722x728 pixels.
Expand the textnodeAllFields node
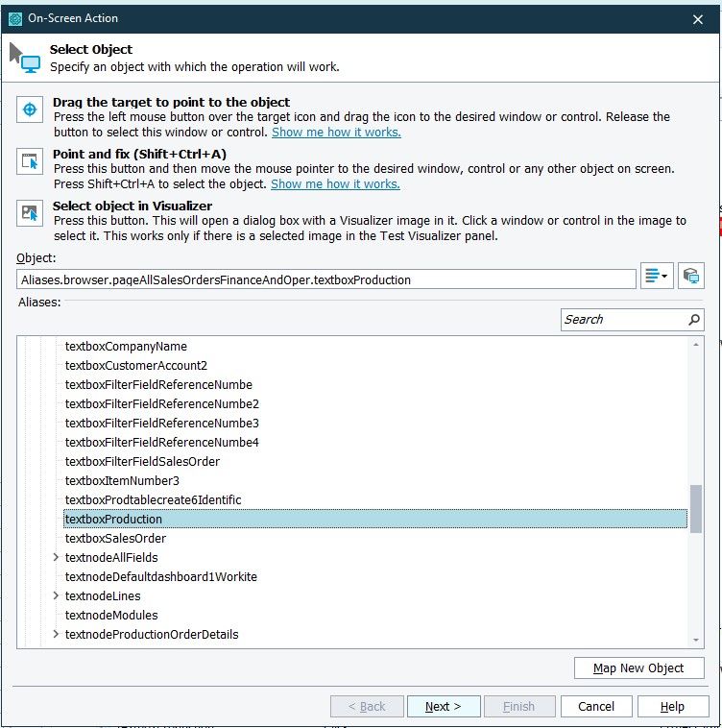point(56,557)
